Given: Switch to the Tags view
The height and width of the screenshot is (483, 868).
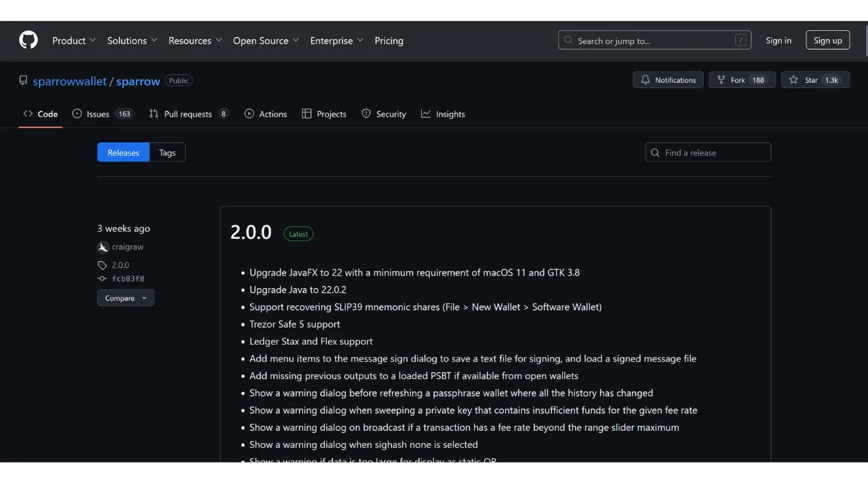Looking at the screenshot, I should (167, 153).
